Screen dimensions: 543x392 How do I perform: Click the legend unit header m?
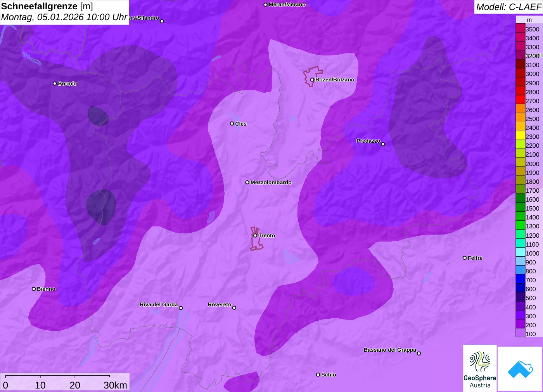pyautogui.click(x=529, y=20)
